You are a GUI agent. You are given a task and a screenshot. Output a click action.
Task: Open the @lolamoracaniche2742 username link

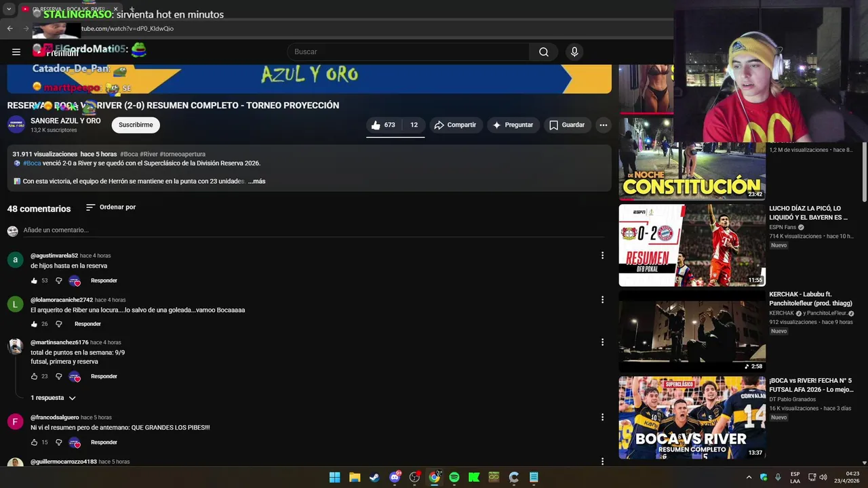[x=62, y=300]
